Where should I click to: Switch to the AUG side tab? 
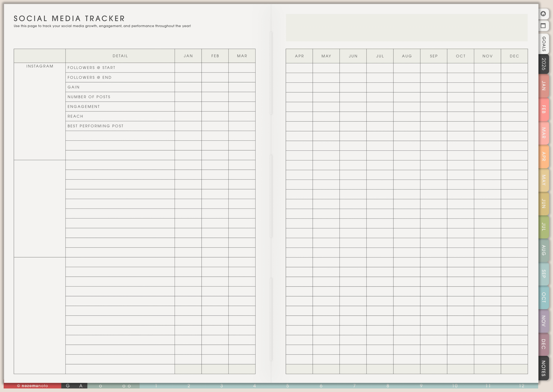point(543,250)
